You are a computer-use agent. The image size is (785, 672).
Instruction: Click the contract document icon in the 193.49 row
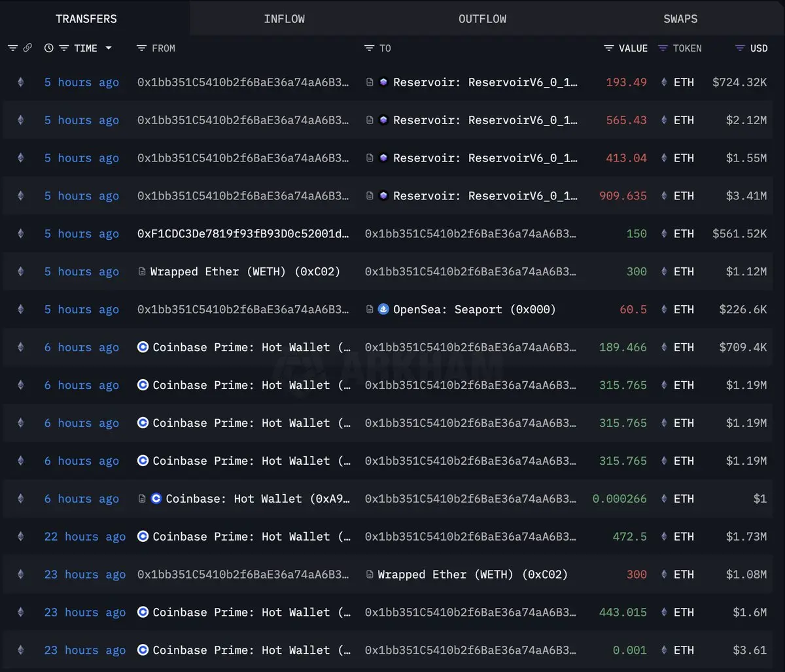[370, 82]
